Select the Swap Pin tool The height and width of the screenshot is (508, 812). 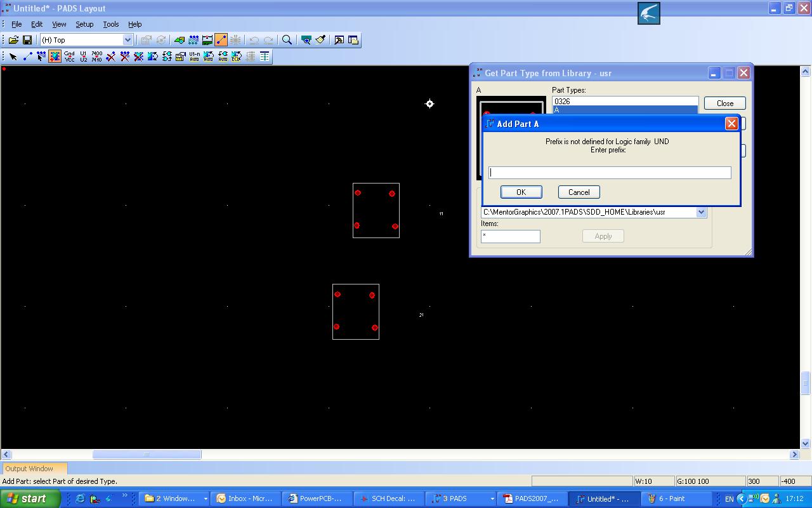153,57
